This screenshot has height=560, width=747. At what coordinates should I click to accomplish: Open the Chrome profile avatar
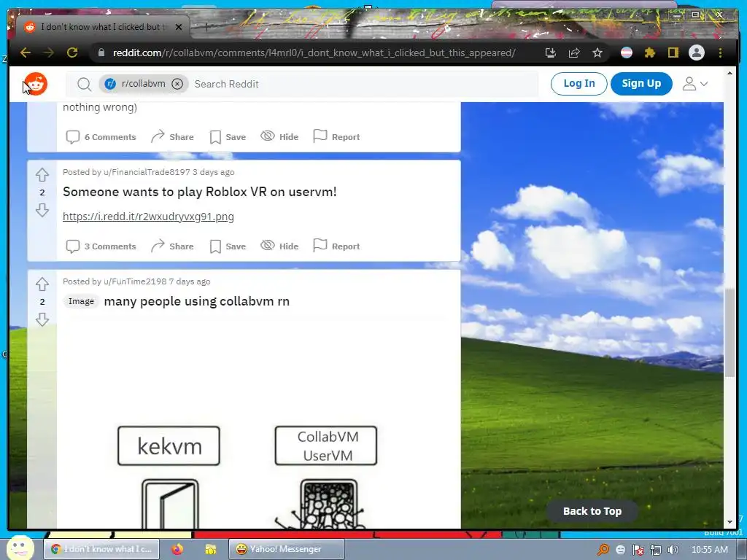(x=697, y=52)
